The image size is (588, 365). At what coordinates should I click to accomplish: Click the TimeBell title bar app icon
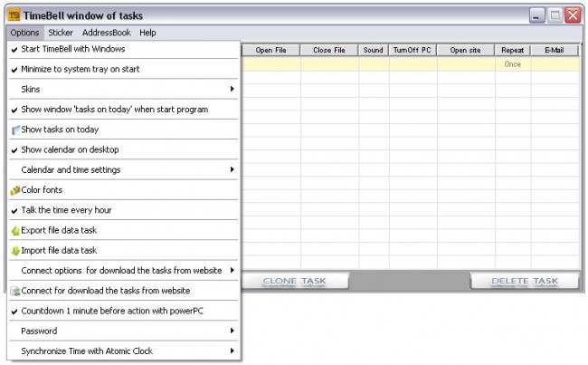point(14,15)
